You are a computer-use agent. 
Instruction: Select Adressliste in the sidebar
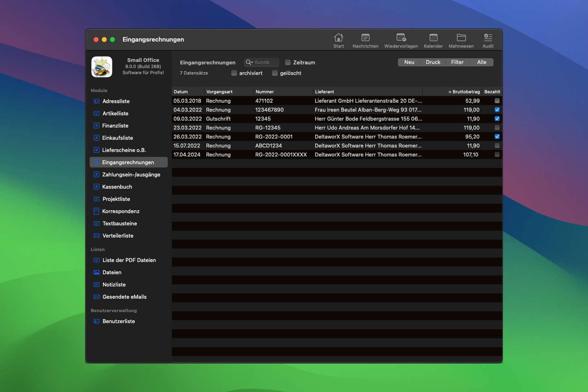116,101
